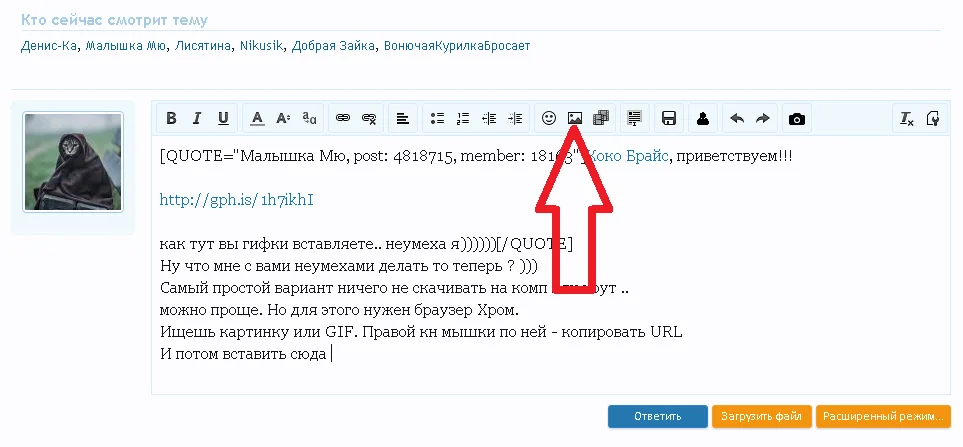963x447 pixels.
Task: Open viewer profile Nikusik
Action: 262,46
